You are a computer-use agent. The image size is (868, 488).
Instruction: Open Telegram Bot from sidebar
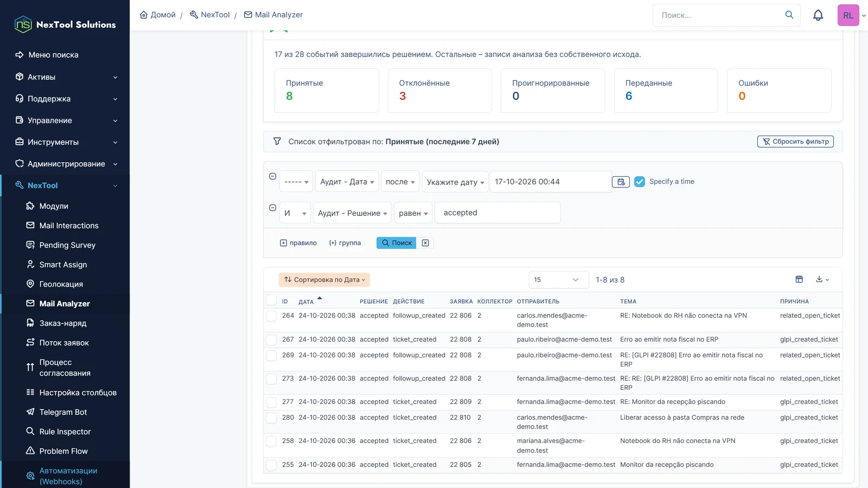click(x=63, y=412)
